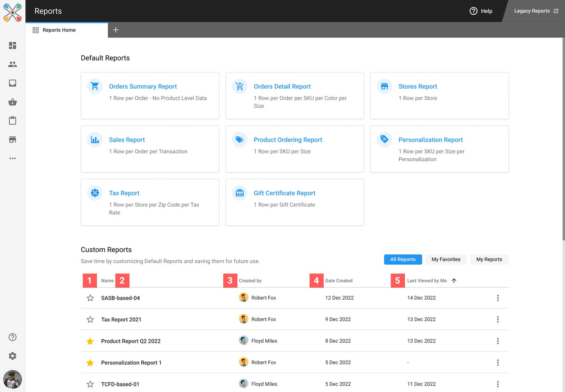Click the inbox icon in the sidebar

click(x=13, y=83)
